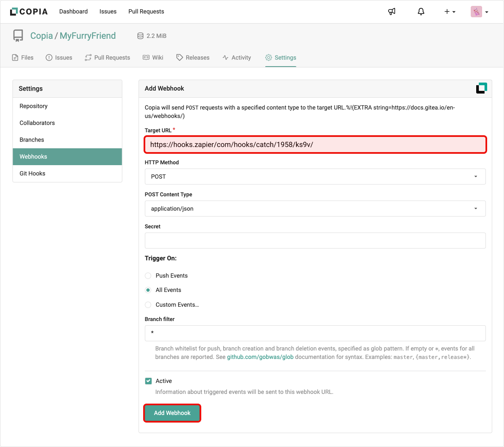Click the 2.2 MiB size text
The width and height of the screenshot is (504, 447).
[x=157, y=36]
